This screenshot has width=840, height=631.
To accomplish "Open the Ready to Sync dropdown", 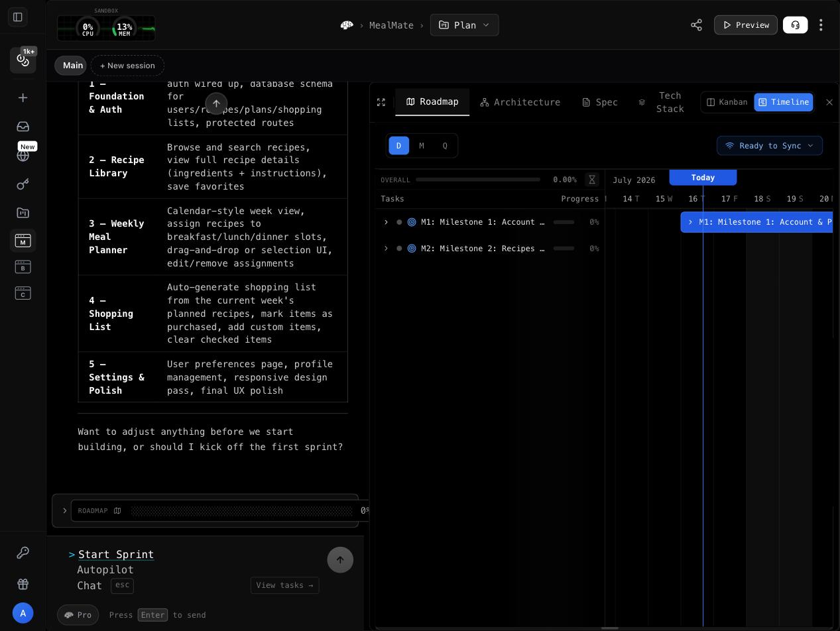I will pos(770,146).
